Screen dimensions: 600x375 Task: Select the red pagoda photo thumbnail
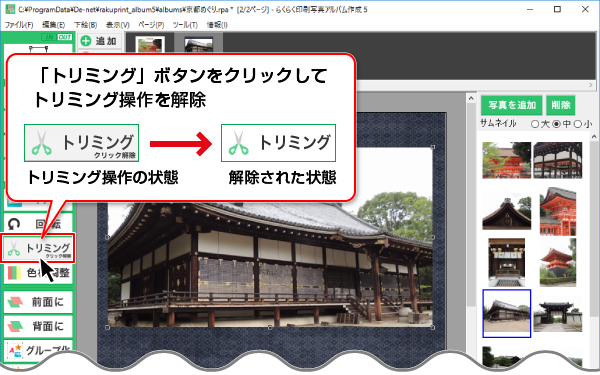click(x=558, y=262)
